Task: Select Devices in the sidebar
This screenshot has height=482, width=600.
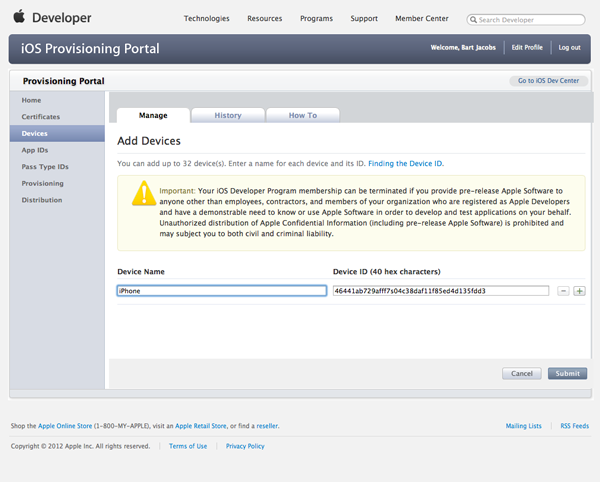Action: click(57, 134)
